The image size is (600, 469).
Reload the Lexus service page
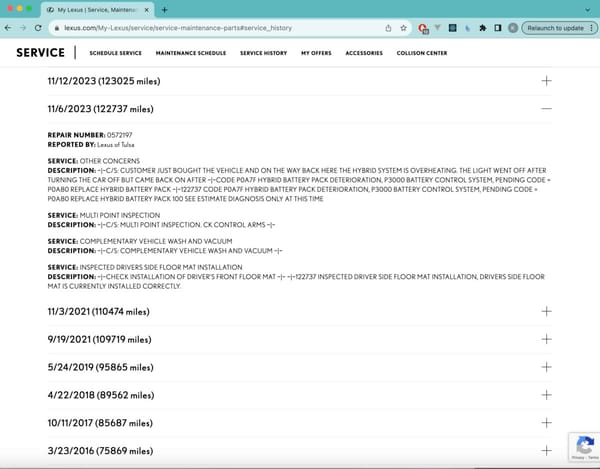38,28
